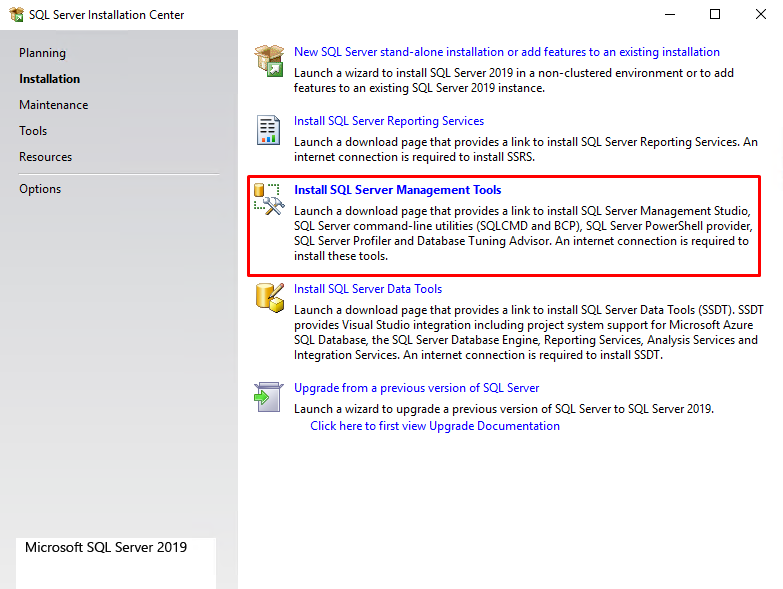The width and height of the screenshot is (783, 589).
Task: Click here to first view Upgrade Documentation
Action: click(435, 426)
